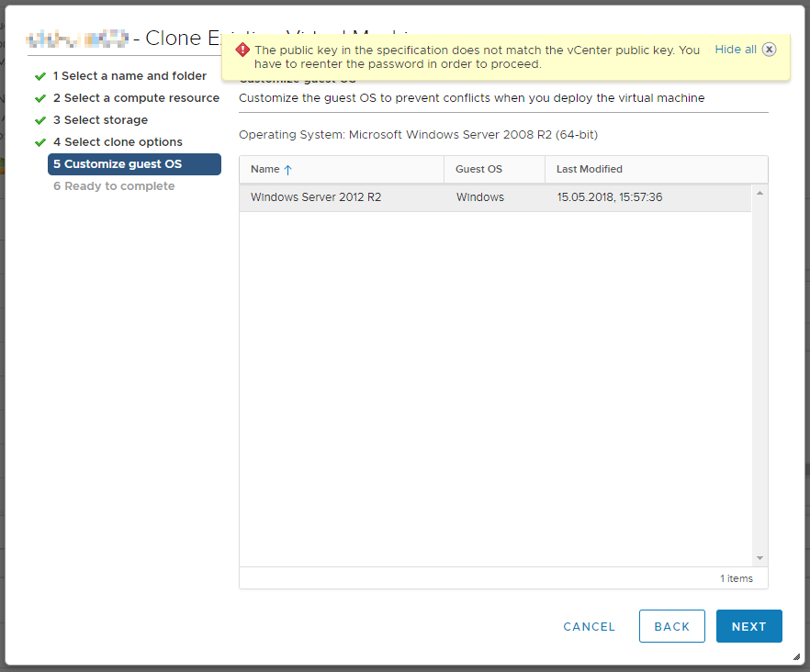This screenshot has width=810, height=672.
Task: Sort by Name column header
Action: point(342,170)
